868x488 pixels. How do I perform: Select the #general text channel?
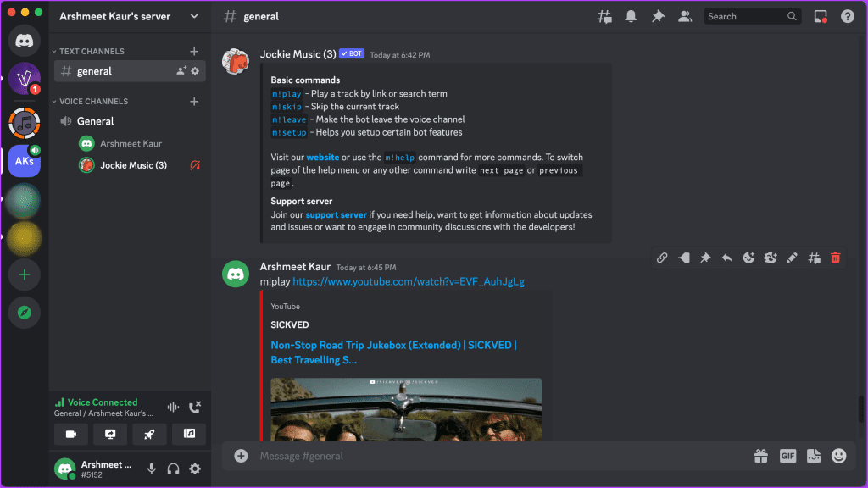(130, 71)
